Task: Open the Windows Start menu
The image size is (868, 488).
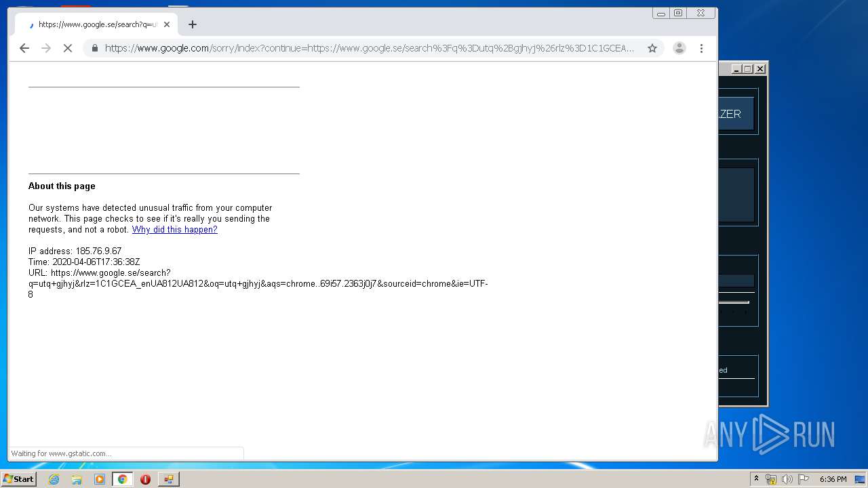Action: pos(18,479)
